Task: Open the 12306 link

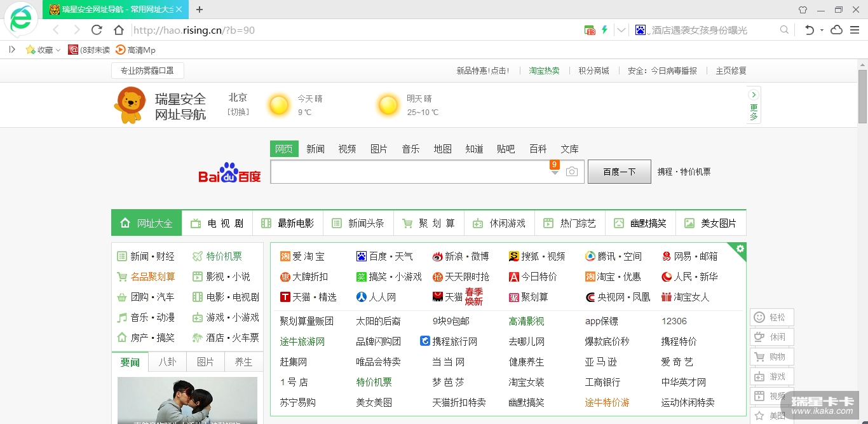Action: click(674, 321)
